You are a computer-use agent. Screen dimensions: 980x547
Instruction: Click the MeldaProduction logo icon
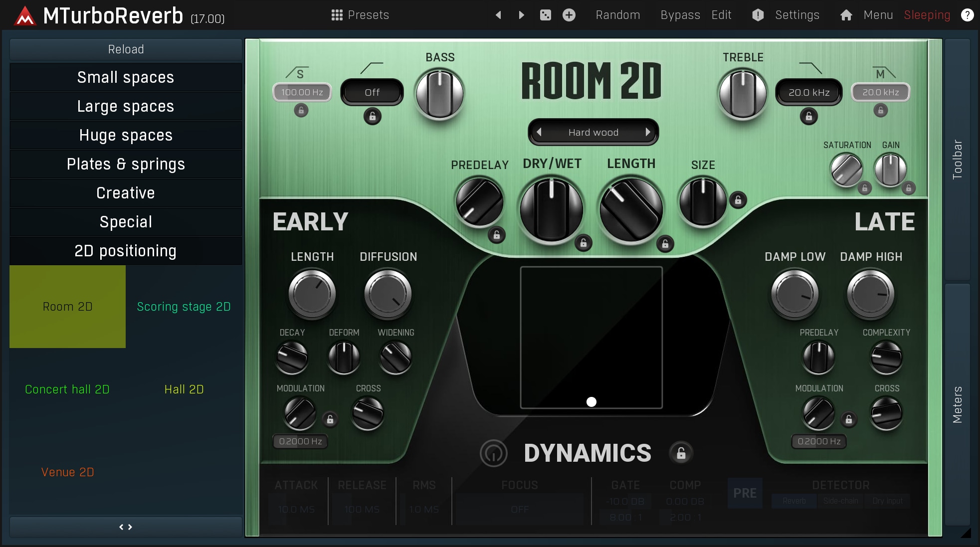(x=24, y=16)
